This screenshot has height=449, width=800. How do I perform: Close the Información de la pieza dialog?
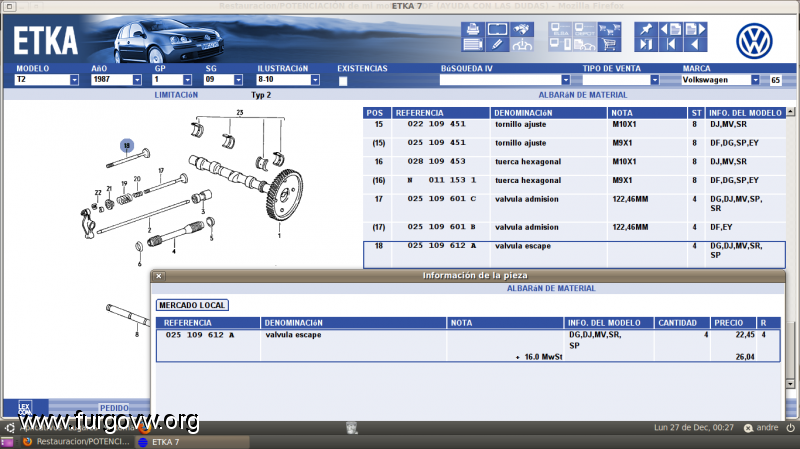tap(159, 276)
